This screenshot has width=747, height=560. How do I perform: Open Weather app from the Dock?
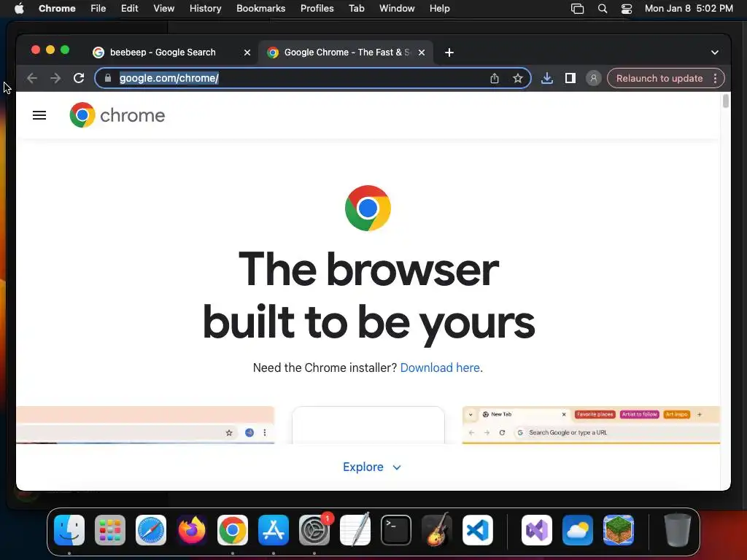coord(578,530)
